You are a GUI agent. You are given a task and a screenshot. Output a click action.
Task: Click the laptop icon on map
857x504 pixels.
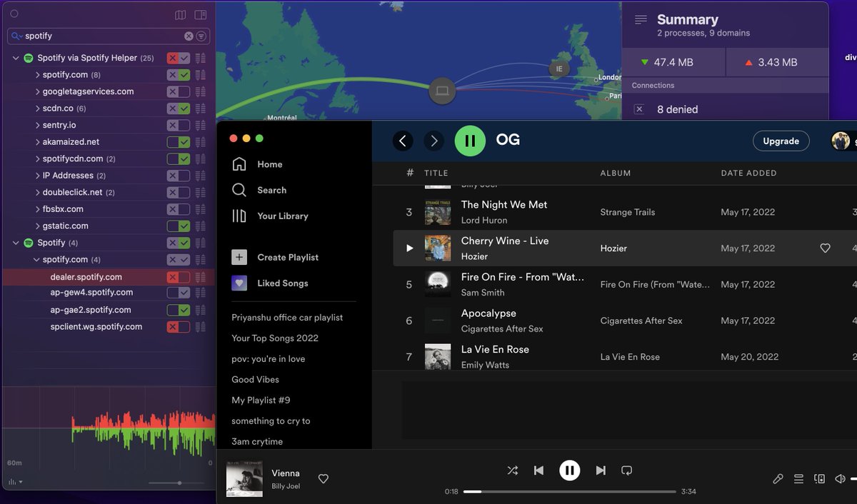click(442, 91)
